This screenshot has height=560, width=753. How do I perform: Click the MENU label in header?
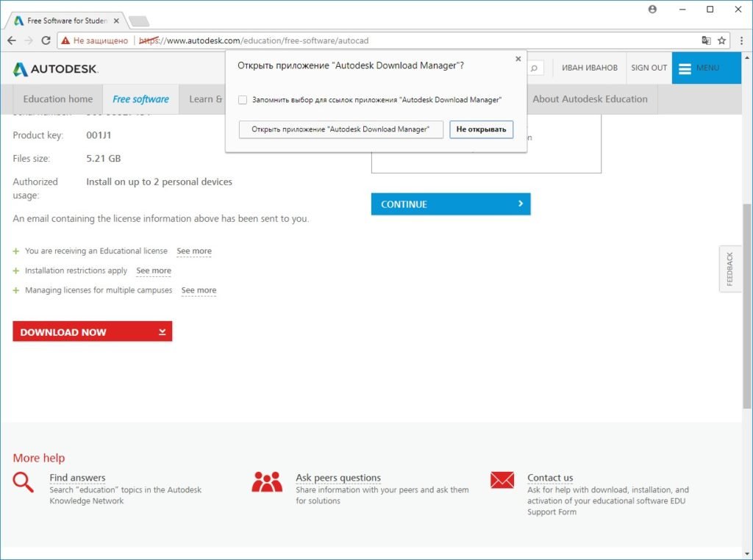click(x=707, y=68)
